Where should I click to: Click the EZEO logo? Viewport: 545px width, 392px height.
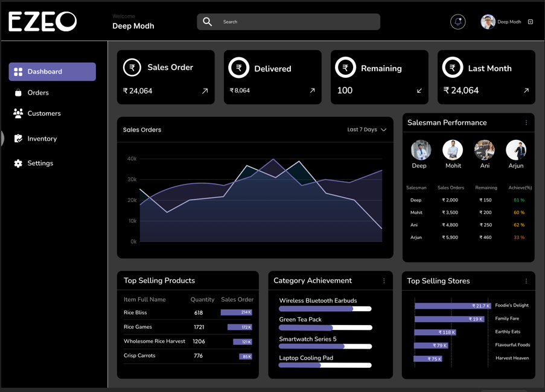(x=42, y=22)
